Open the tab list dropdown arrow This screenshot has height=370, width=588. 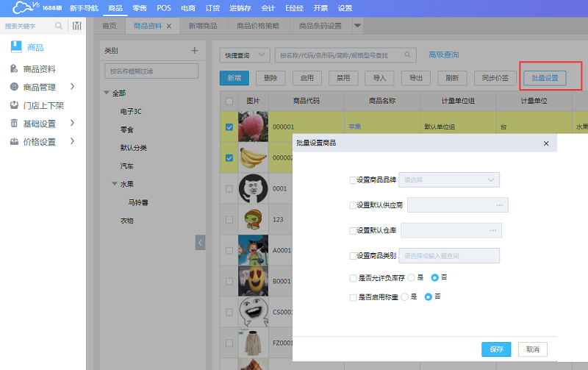coord(358,26)
